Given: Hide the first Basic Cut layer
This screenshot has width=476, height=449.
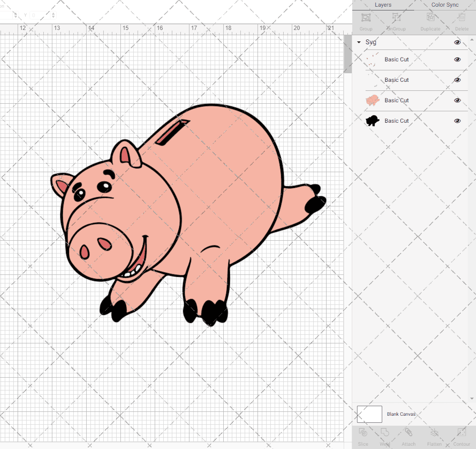Looking at the screenshot, I should [x=457, y=59].
